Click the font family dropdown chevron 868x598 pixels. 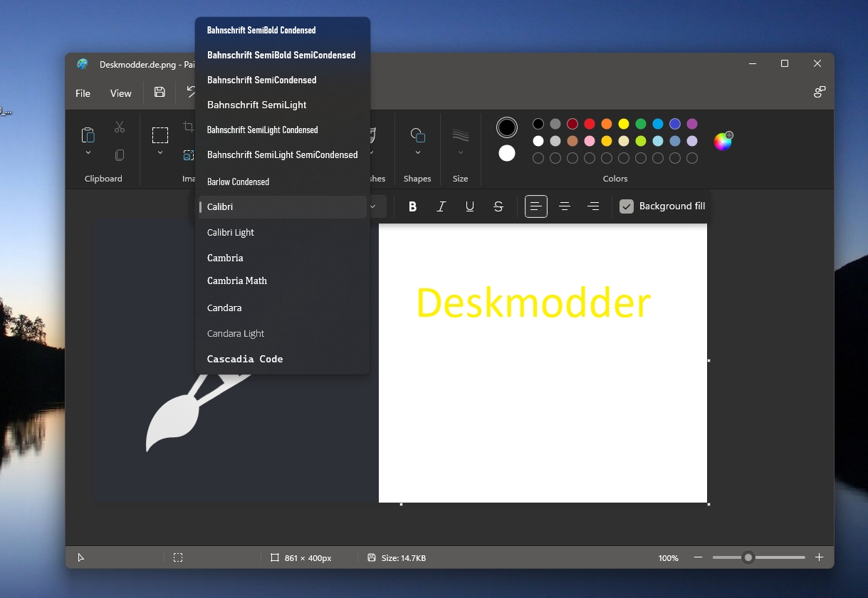(x=372, y=206)
